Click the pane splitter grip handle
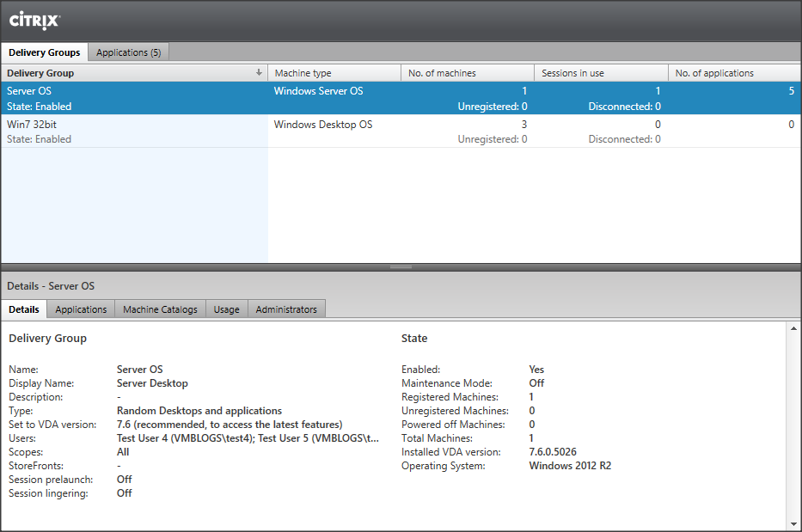802x532 pixels. (x=401, y=267)
